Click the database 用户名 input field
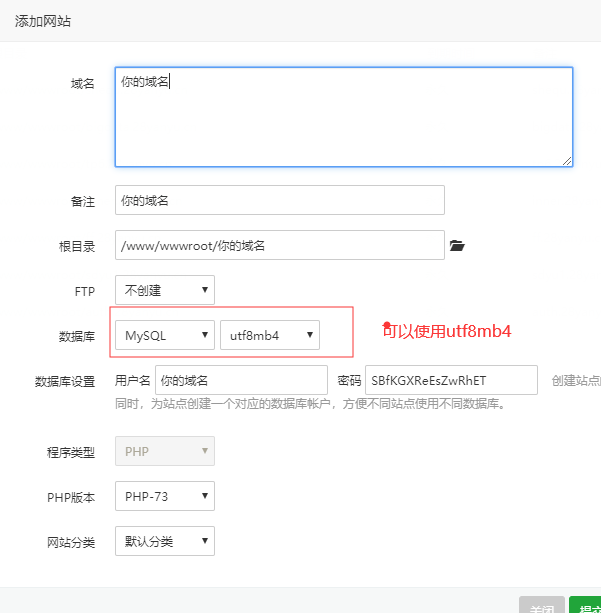 [x=241, y=380]
